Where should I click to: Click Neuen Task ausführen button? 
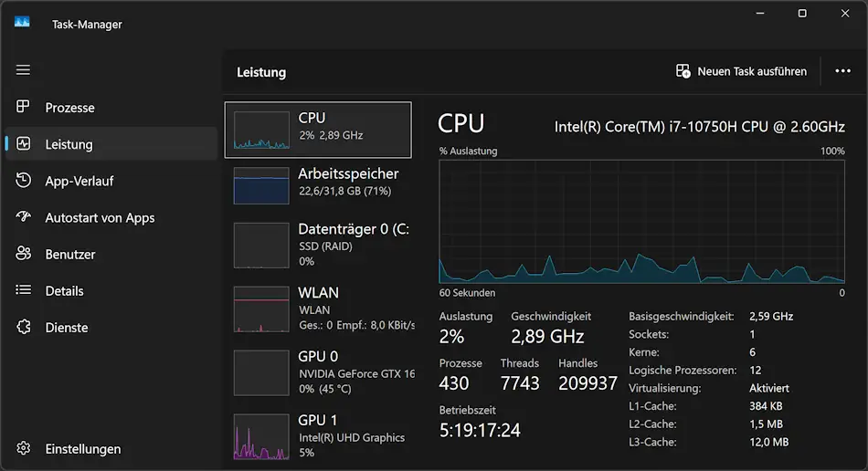741,71
